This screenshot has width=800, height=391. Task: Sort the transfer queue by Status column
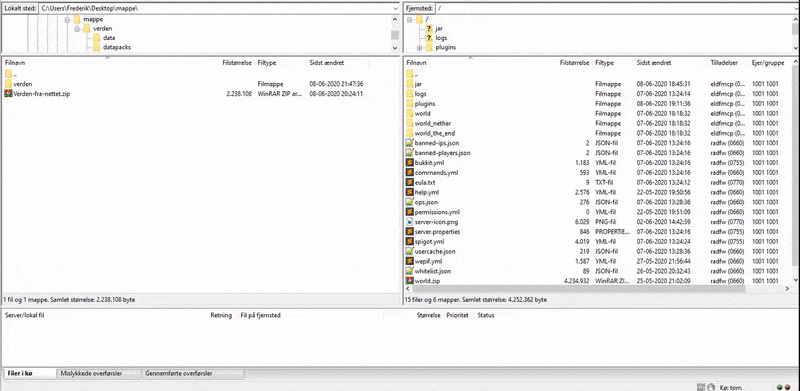[x=486, y=315]
